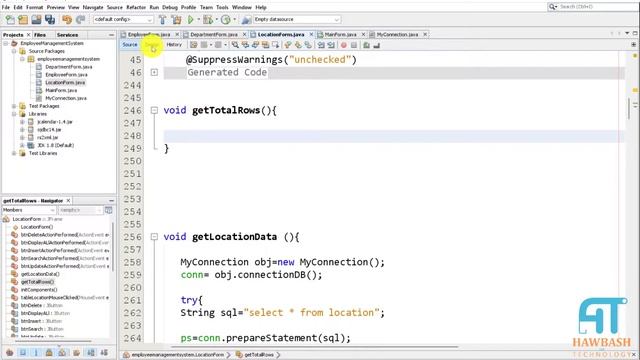This screenshot has width=640, height=360.
Task: Open the Members dropdown in Navigator
Action: pos(29,210)
